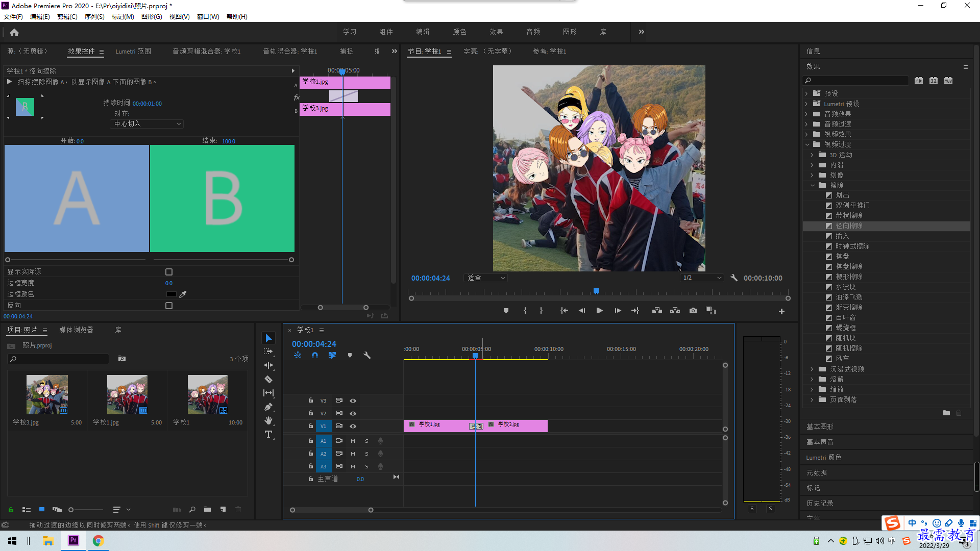Toggle lock on track V3

(x=310, y=400)
